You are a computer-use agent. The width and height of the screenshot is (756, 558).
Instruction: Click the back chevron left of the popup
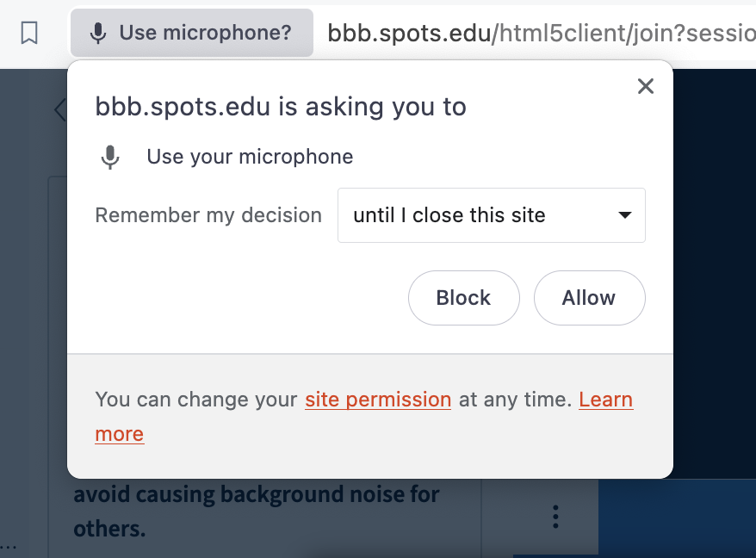[x=59, y=109]
